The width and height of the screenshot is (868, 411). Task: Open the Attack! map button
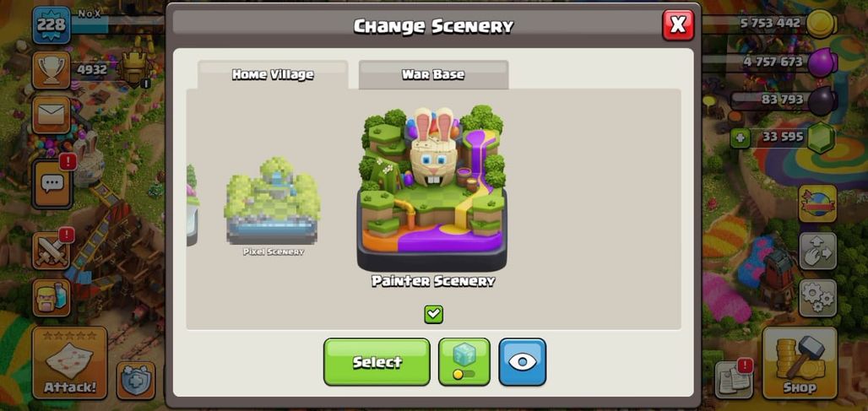point(70,363)
